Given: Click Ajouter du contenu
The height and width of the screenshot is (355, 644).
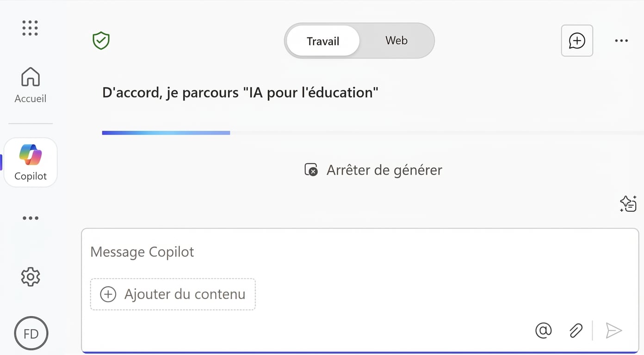Looking at the screenshot, I should [x=173, y=294].
